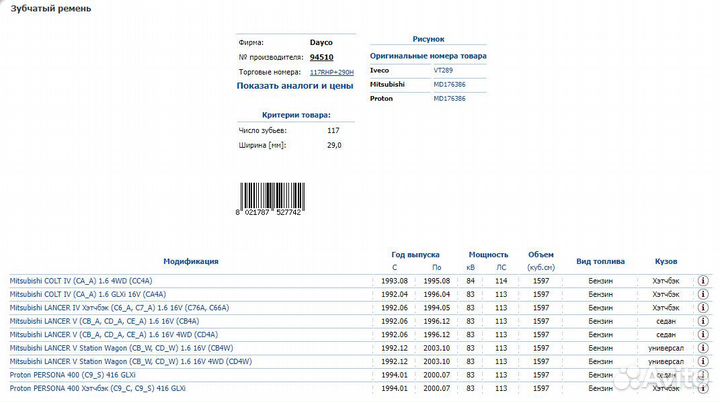
Task: Open Iveco original number VT289
Action: [443, 71]
